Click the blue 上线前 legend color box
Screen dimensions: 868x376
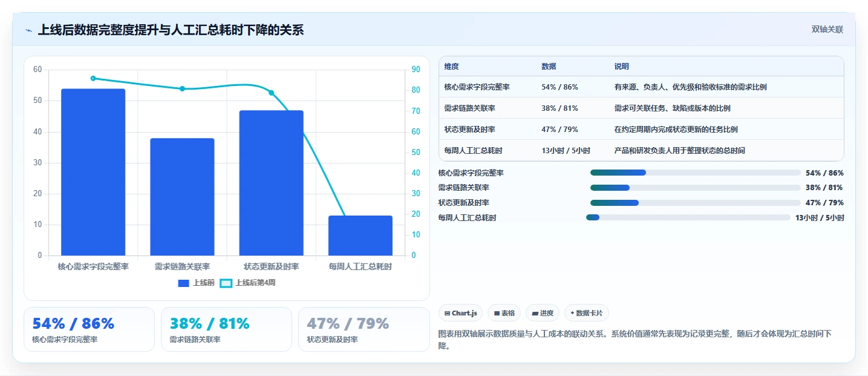tap(184, 283)
